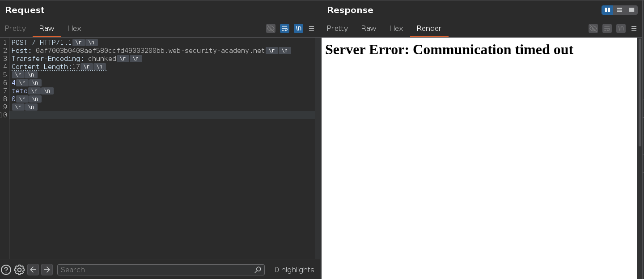Open Response panel hamburger options menu
The height and width of the screenshot is (279, 644).
coord(634,28)
